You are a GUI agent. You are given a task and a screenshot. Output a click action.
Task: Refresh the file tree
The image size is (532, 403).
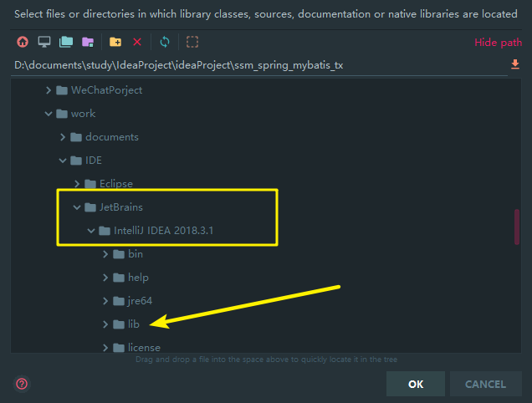(165, 42)
